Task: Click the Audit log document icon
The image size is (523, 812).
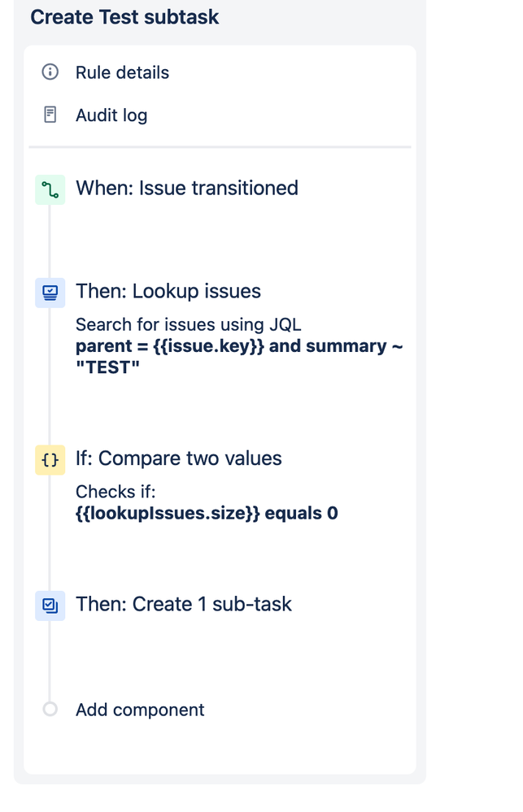Action: (x=50, y=115)
